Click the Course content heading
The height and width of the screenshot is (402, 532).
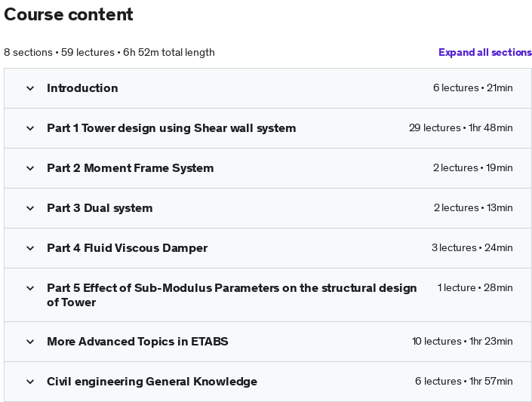[x=69, y=14]
